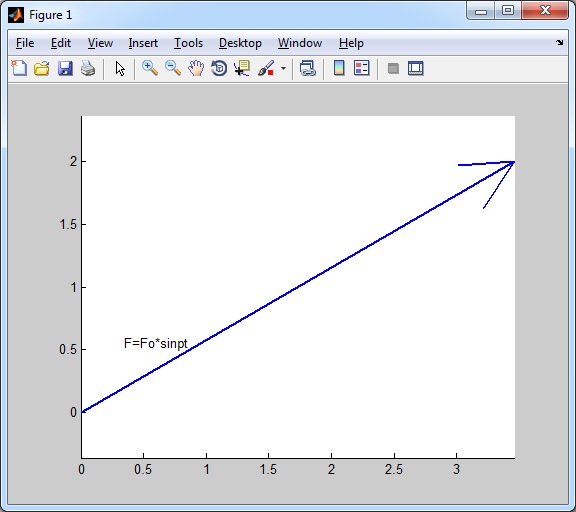Select the Edit Plot arrow tool
Screen dimensions: 576x512
click(x=120, y=69)
